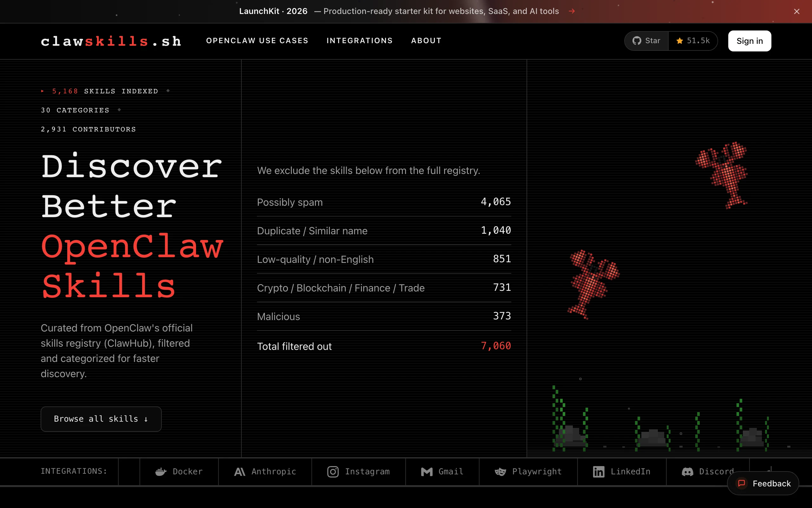
Task: Click Browse all skills button
Action: [101, 419]
